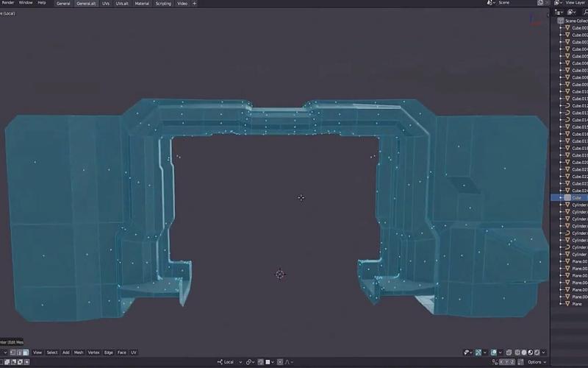
Task: Open the Render menu
Action: click(x=7, y=3)
